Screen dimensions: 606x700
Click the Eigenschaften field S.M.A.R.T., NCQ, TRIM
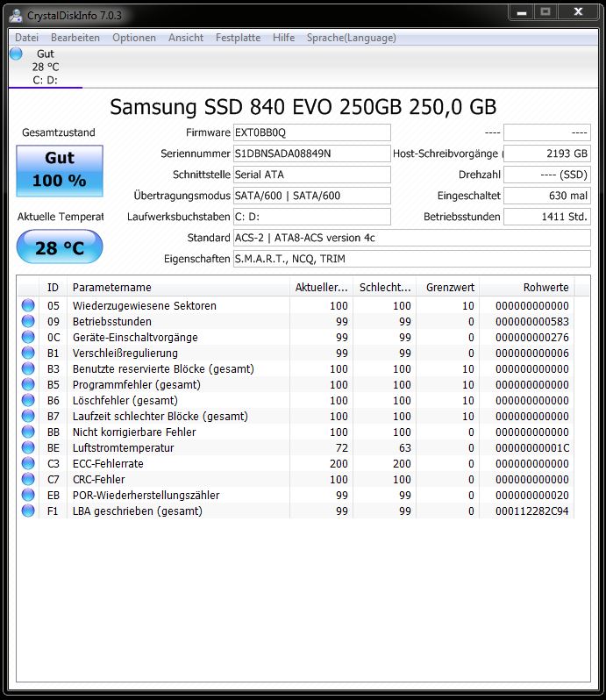[x=412, y=259]
